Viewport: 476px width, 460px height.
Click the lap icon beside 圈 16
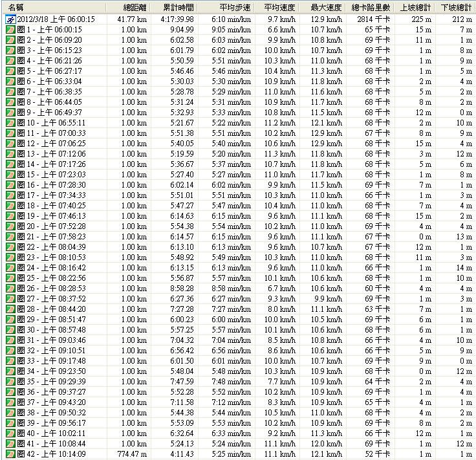[x=10, y=186]
